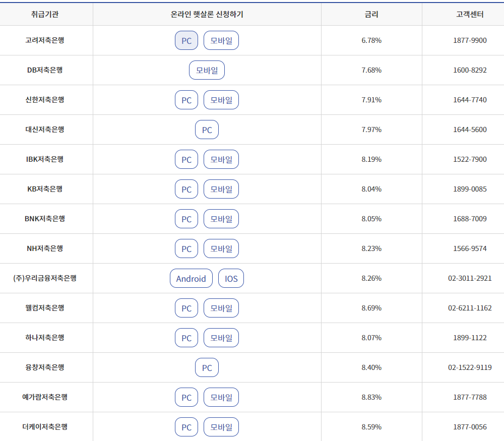Click 모바일 button in KB저축은행 row
The width and height of the screenshot is (504, 441).
tap(221, 189)
